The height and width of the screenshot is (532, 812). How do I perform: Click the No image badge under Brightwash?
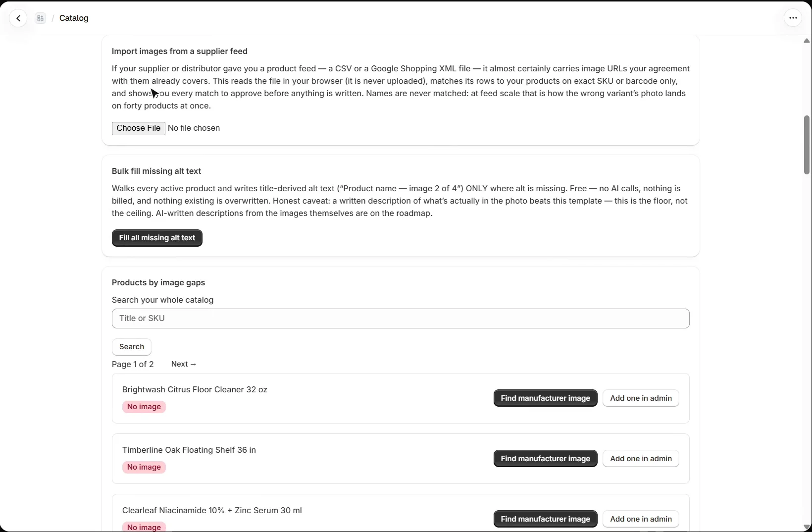(x=144, y=407)
